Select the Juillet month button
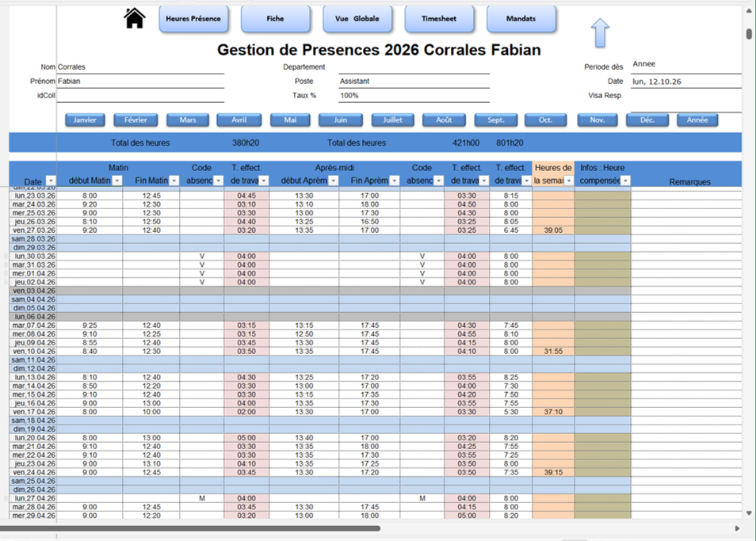 392,120
